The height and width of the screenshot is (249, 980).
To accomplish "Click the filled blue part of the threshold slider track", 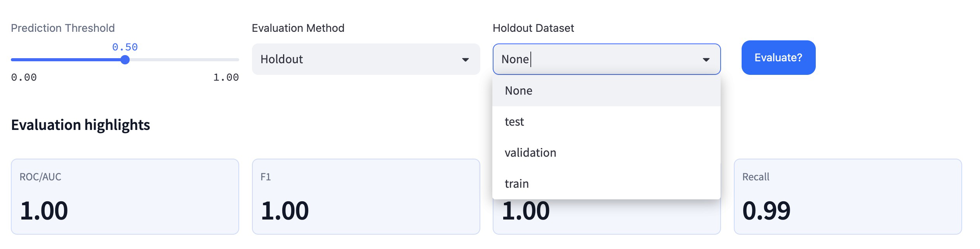I will (66, 60).
